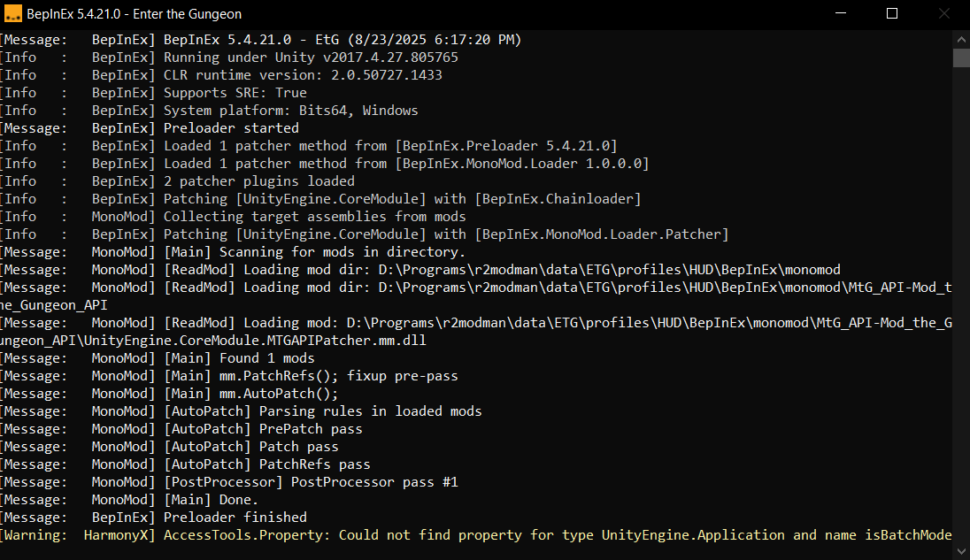
Task: Open the BepInEx console window icon menu
Action: point(13,13)
